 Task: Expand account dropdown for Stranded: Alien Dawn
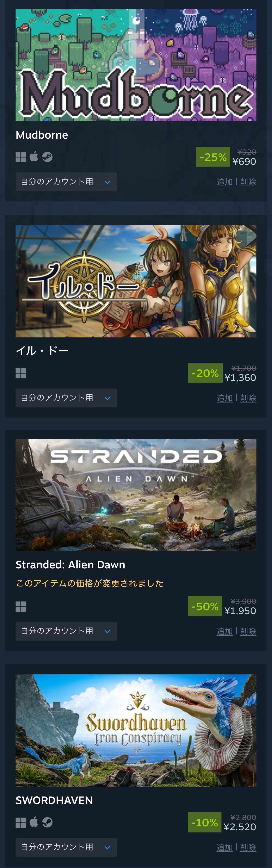pos(66,631)
